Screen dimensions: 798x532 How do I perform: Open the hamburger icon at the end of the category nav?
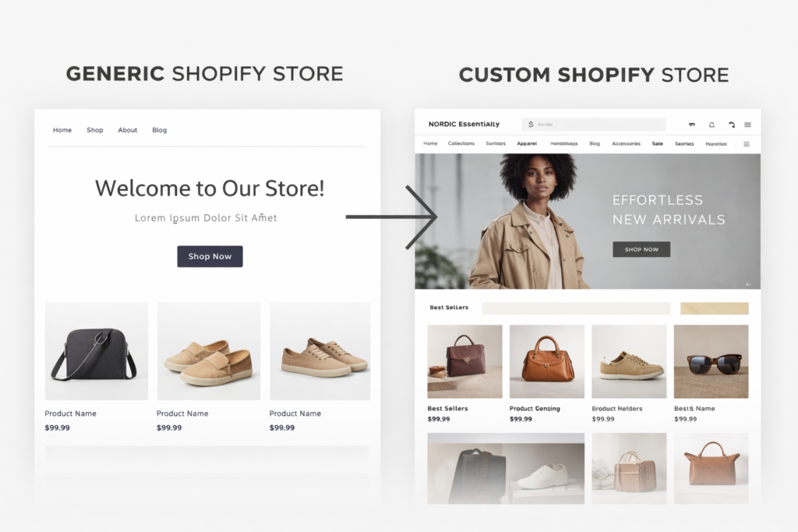747,144
